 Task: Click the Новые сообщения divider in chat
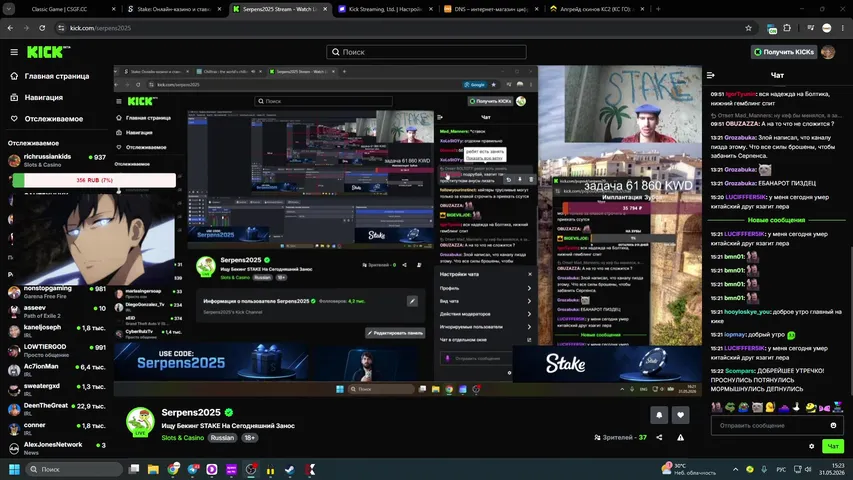click(776, 220)
